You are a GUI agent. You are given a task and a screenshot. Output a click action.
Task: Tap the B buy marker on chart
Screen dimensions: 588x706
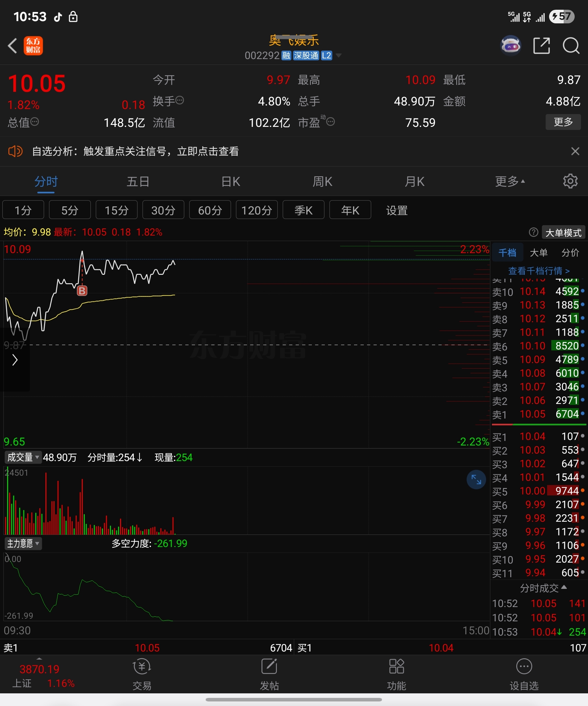pyautogui.click(x=82, y=291)
